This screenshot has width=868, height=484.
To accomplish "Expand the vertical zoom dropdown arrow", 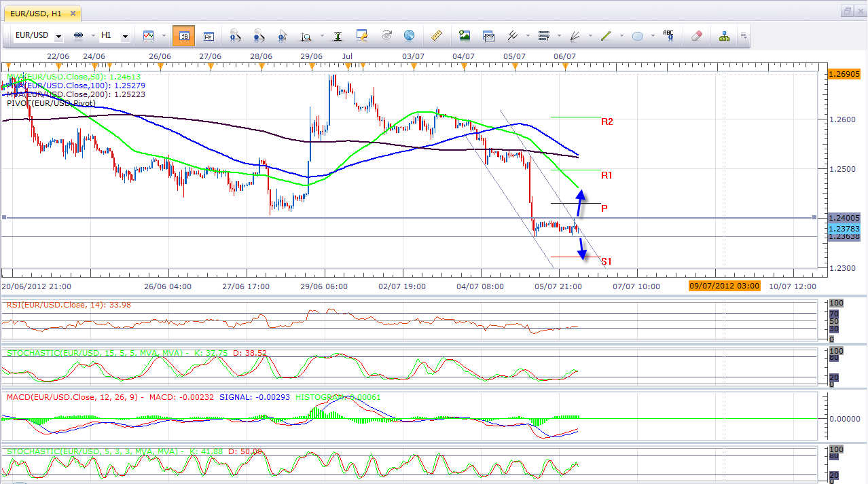I will [x=321, y=36].
